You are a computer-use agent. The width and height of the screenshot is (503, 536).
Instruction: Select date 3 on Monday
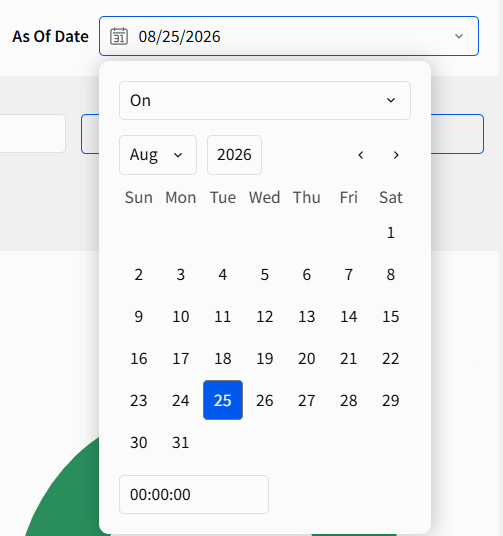click(x=181, y=274)
